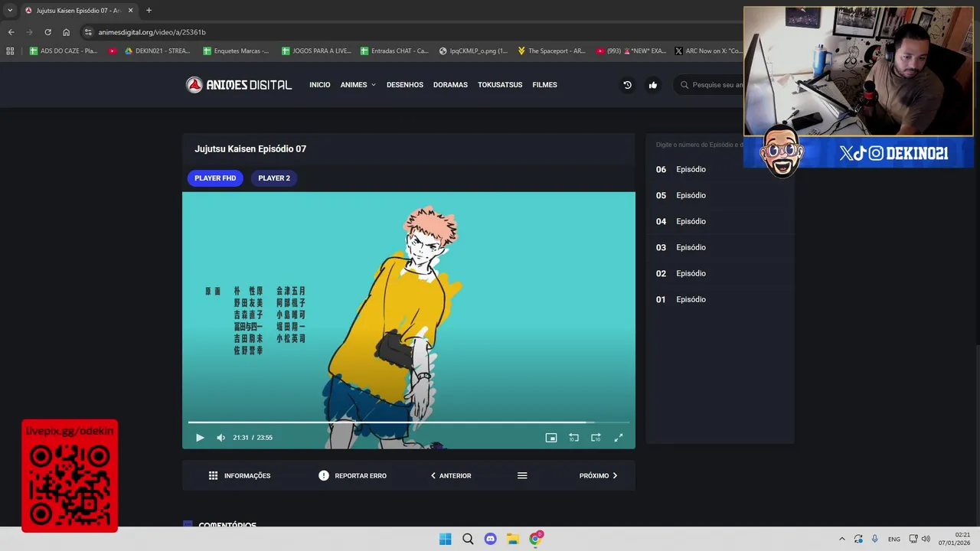The width and height of the screenshot is (980, 551).
Task: Open Episódio 06 in list
Action: coord(720,169)
